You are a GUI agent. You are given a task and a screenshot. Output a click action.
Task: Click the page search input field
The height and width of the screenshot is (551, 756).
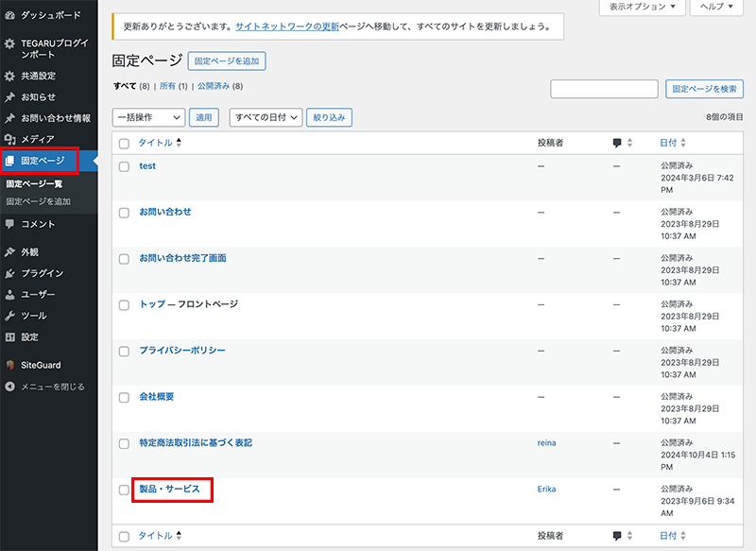pyautogui.click(x=604, y=89)
